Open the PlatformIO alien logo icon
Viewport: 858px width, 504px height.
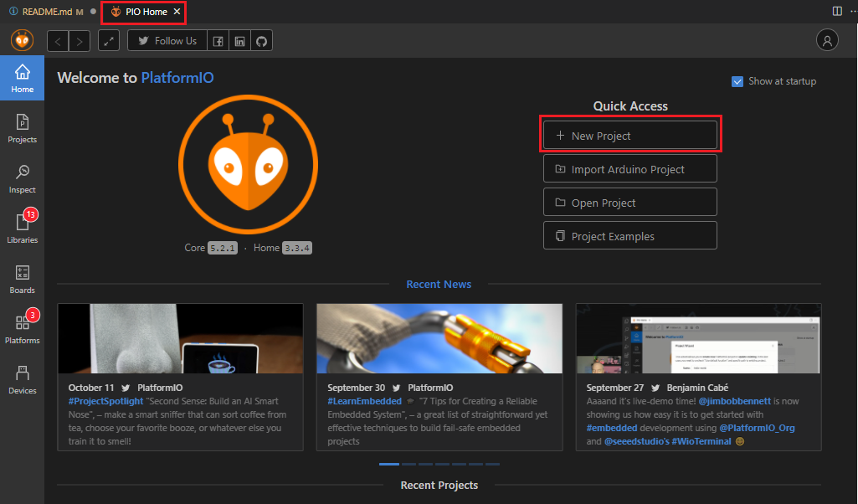click(x=22, y=40)
